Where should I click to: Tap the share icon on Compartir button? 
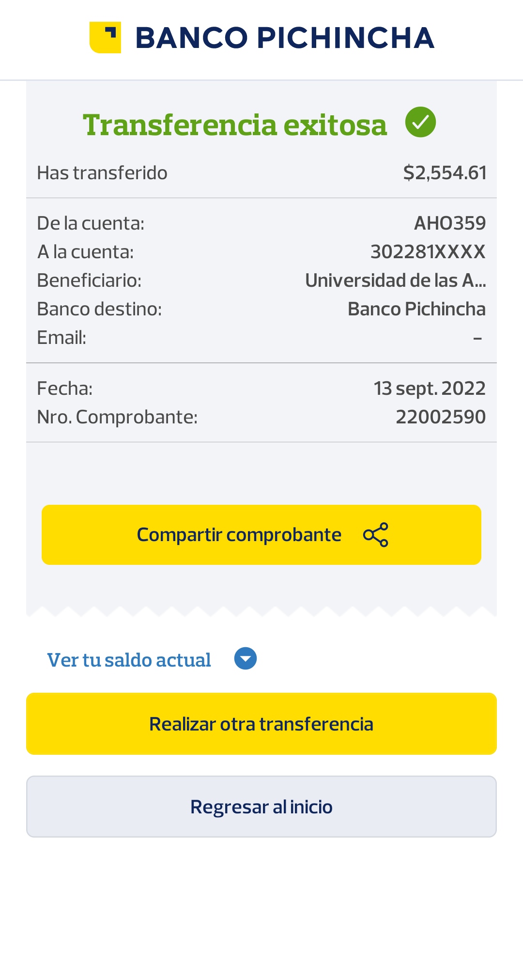coord(376,535)
